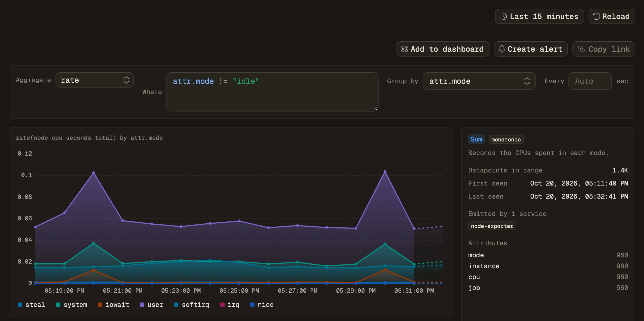Screen dimensions: 644x321
Task: Click the Last seen timestamp
Action: [x=579, y=196]
